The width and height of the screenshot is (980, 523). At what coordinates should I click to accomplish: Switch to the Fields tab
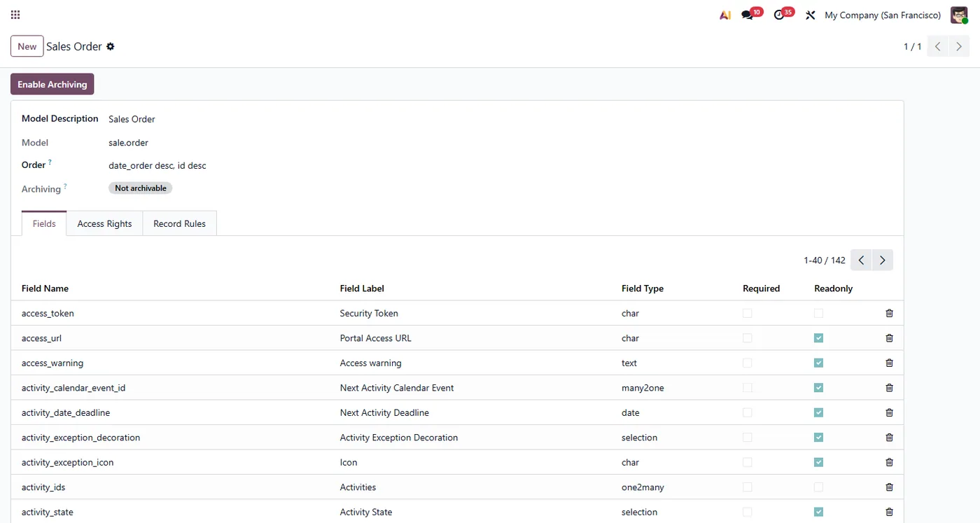[44, 223]
